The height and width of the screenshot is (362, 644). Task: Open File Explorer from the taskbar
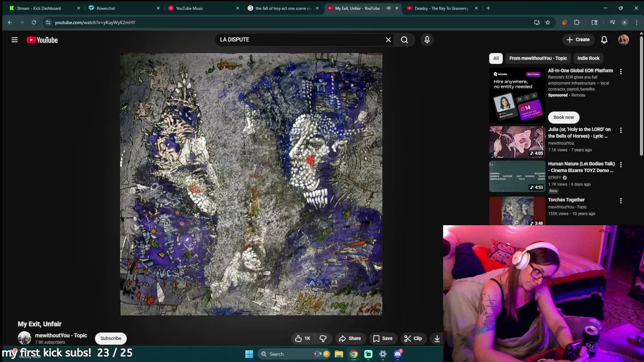(339, 354)
